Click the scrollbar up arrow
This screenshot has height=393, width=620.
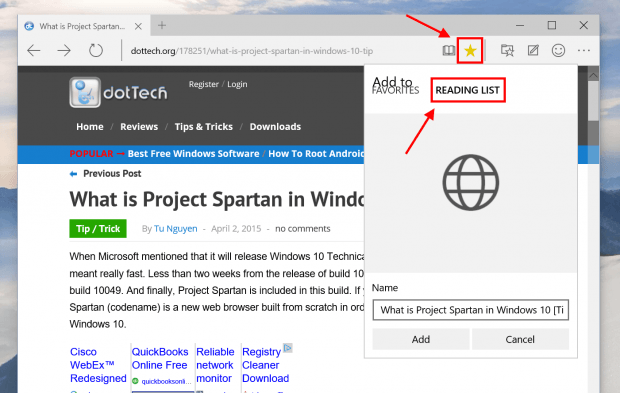pos(593,75)
